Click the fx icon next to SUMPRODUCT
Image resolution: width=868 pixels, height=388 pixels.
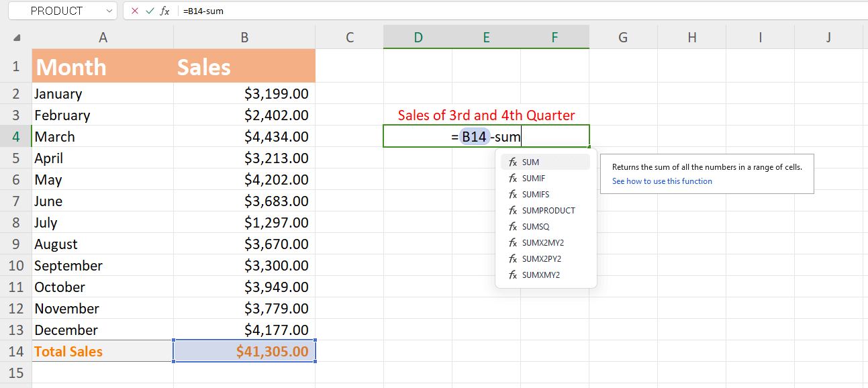512,210
